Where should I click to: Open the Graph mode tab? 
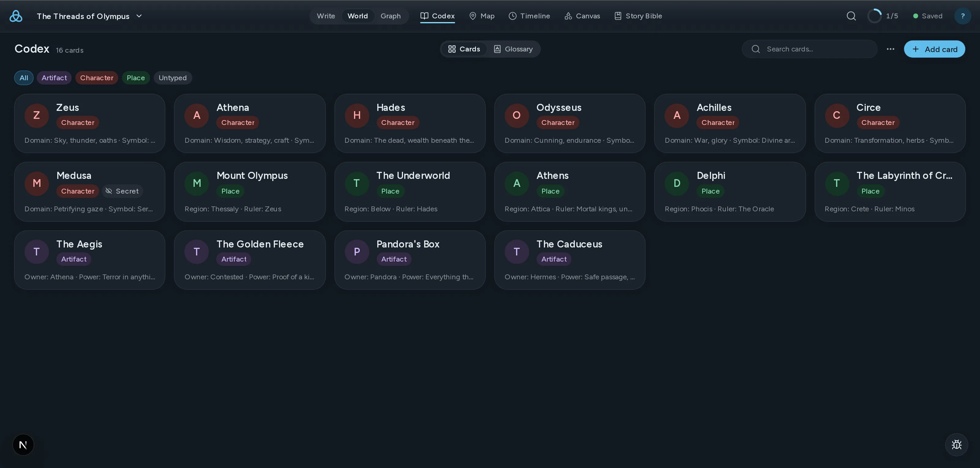click(390, 16)
